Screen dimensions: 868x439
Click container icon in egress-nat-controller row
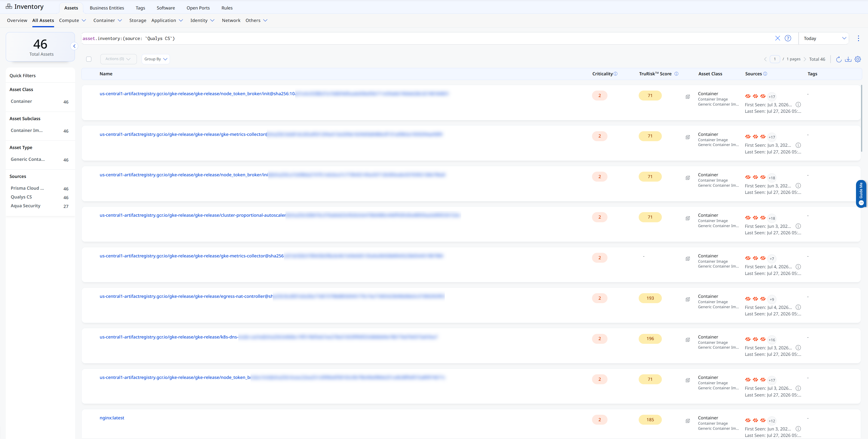point(688,299)
